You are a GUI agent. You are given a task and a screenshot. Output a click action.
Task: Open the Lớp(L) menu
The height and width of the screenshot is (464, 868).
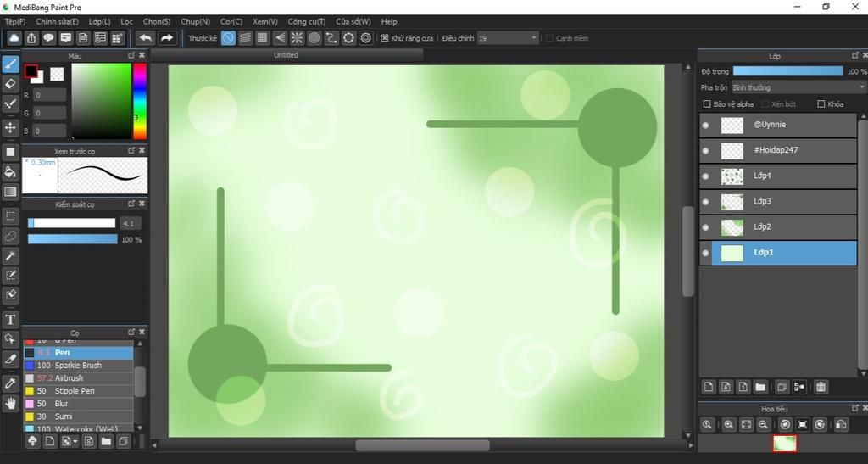pos(100,21)
